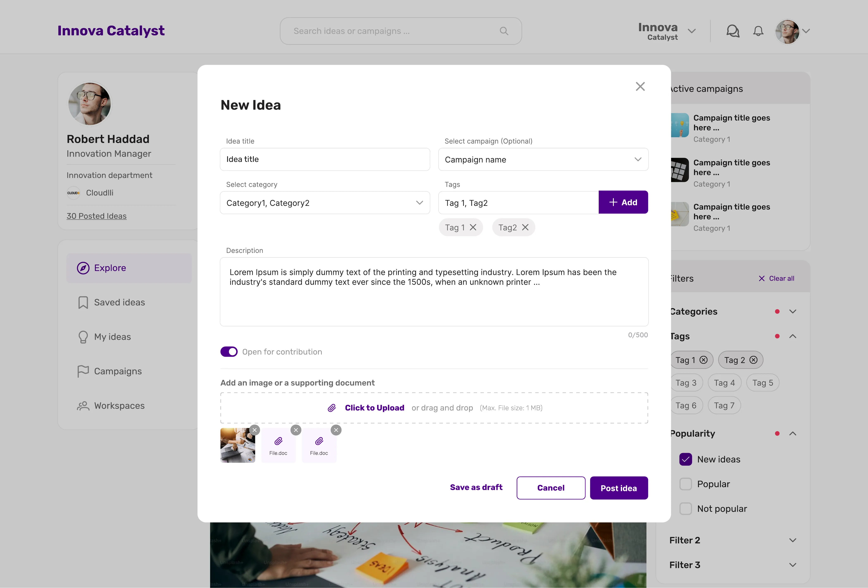Open the Select category dropdown
The height and width of the screenshot is (588, 868).
pos(324,203)
